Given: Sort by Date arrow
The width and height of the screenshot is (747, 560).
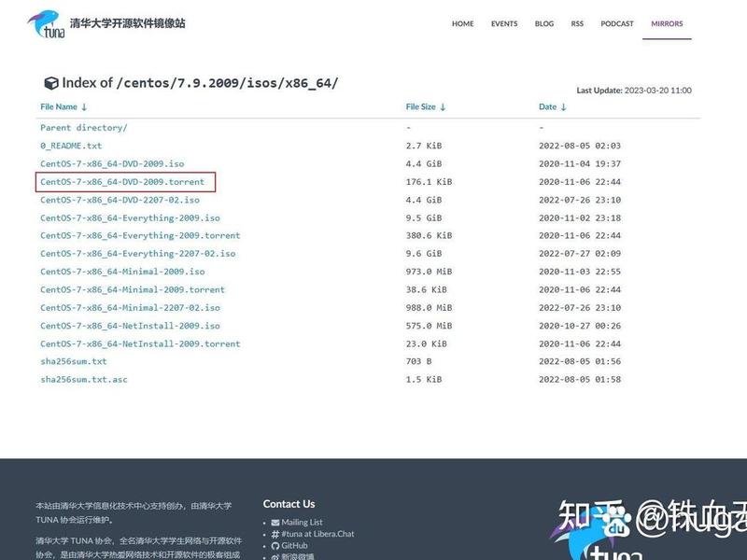Looking at the screenshot, I should (x=564, y=107).
